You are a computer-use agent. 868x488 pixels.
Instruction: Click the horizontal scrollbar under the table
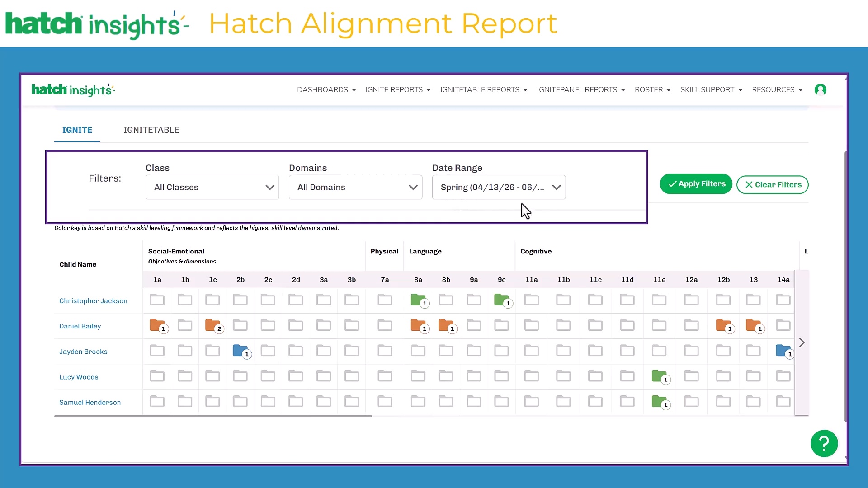[x=213, y=416]
